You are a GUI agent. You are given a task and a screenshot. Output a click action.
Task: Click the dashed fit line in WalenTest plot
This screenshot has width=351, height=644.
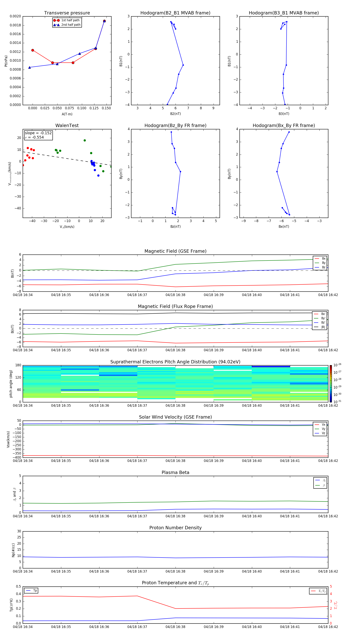pos(67,158)
